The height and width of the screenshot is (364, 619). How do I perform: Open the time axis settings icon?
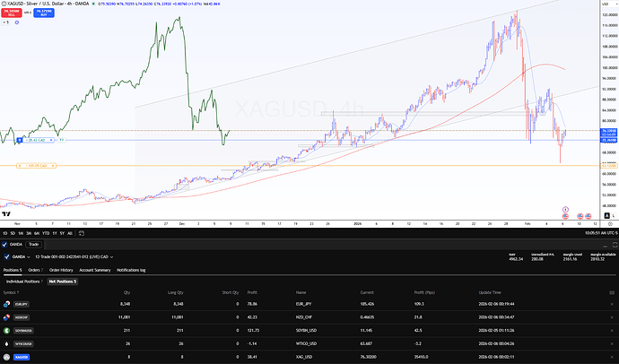pos(610,223)
